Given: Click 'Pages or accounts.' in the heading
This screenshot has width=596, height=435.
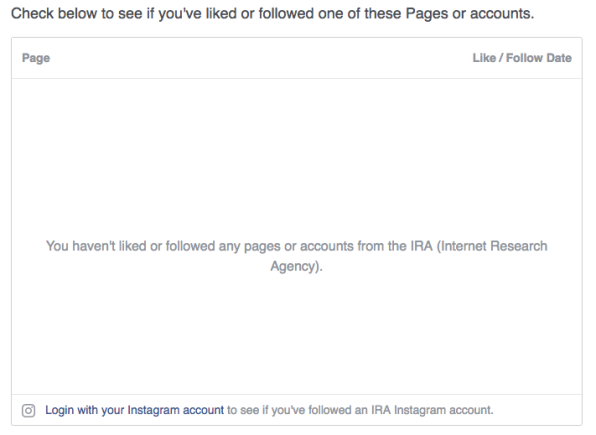Looking at the screenshot, I should 470,14.
